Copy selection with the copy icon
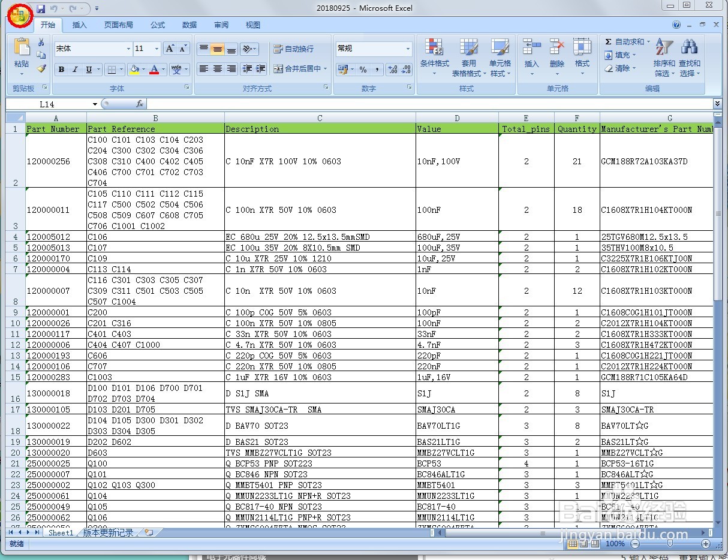 click(41, 55)
